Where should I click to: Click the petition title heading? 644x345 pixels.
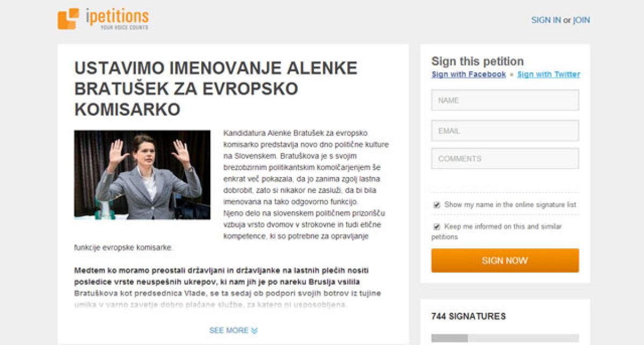[x=216, y=89]
